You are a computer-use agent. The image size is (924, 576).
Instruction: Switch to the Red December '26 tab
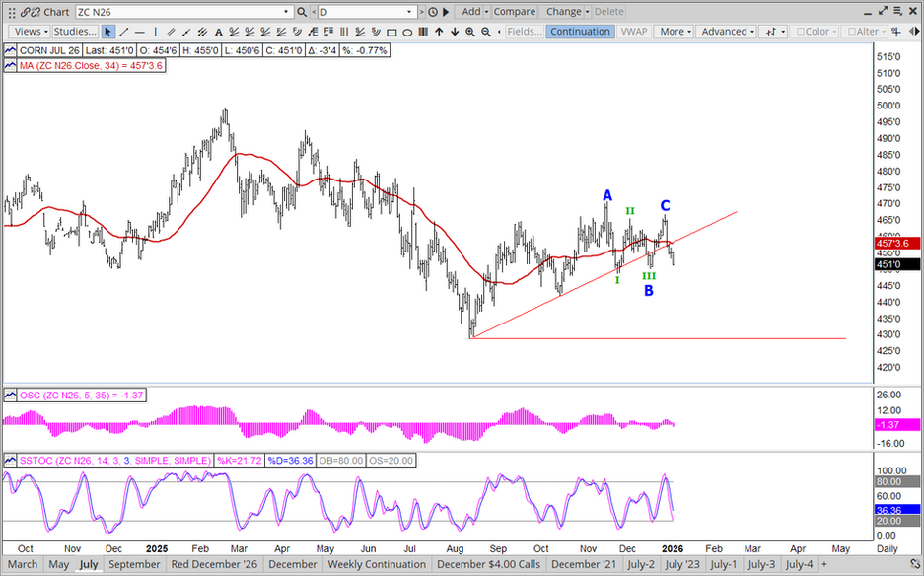215,564
